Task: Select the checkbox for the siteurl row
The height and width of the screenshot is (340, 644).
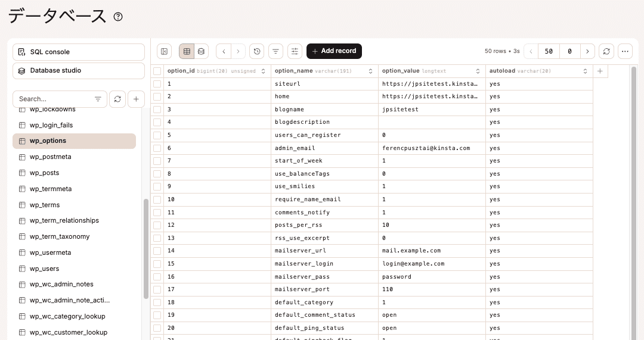Action: pos(157,84)
